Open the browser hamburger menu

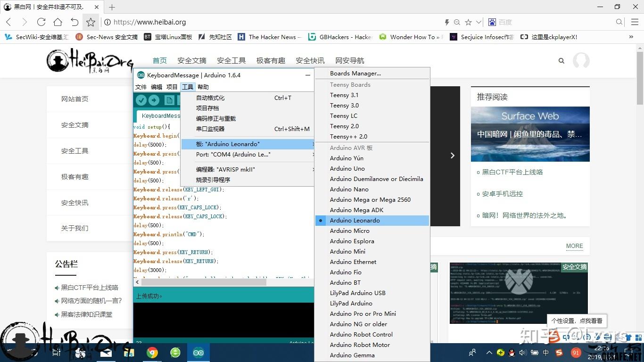tap(634, 22)
